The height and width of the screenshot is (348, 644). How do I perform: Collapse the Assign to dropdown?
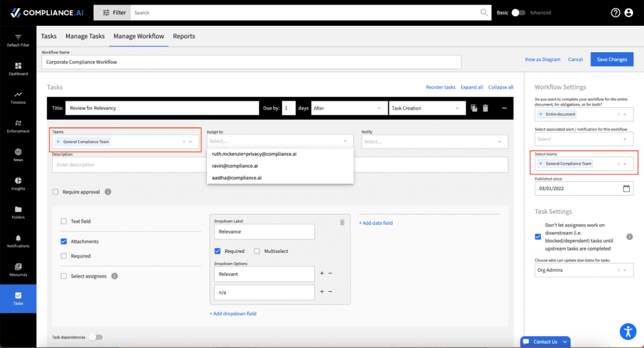[x=345, y=141]
